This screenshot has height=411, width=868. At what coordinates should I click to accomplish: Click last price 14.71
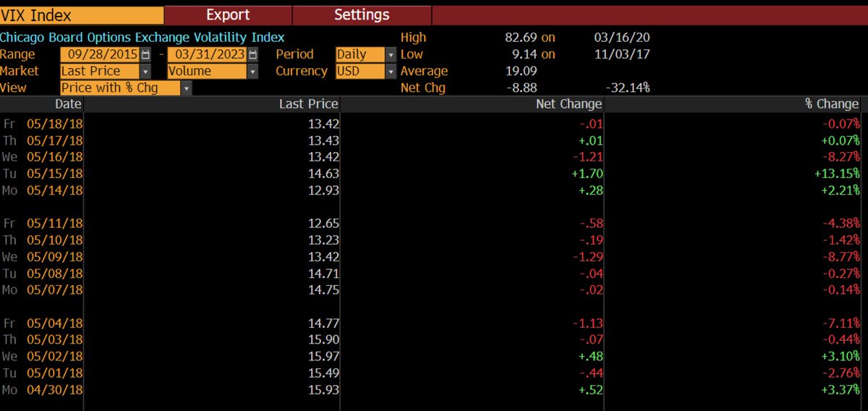[323, 274]
